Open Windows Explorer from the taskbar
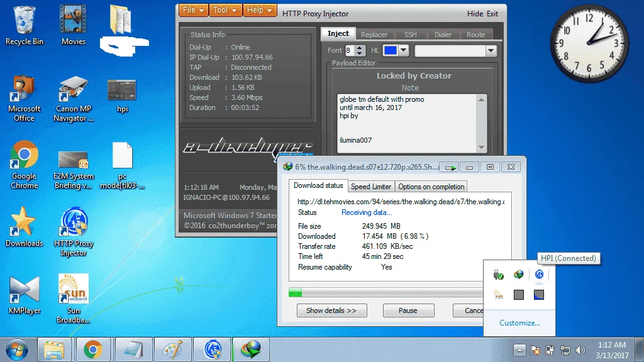Screen dimensions: 644x362 54,349
